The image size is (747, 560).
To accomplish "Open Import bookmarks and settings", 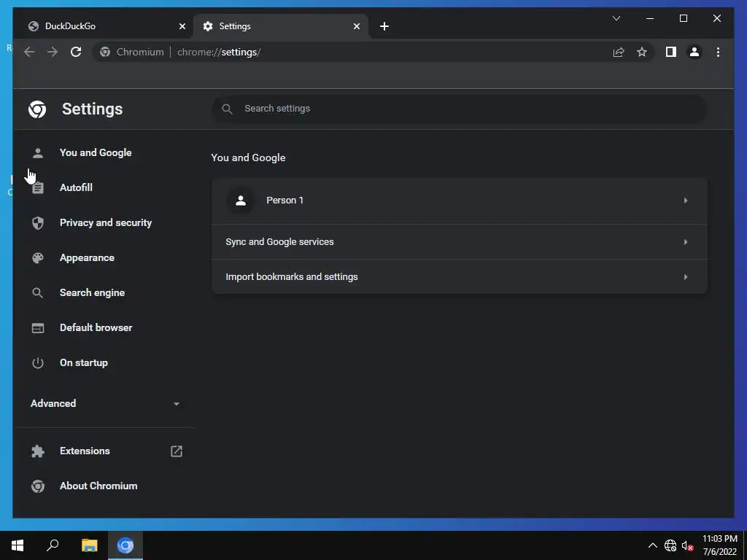I will point(460,276).
